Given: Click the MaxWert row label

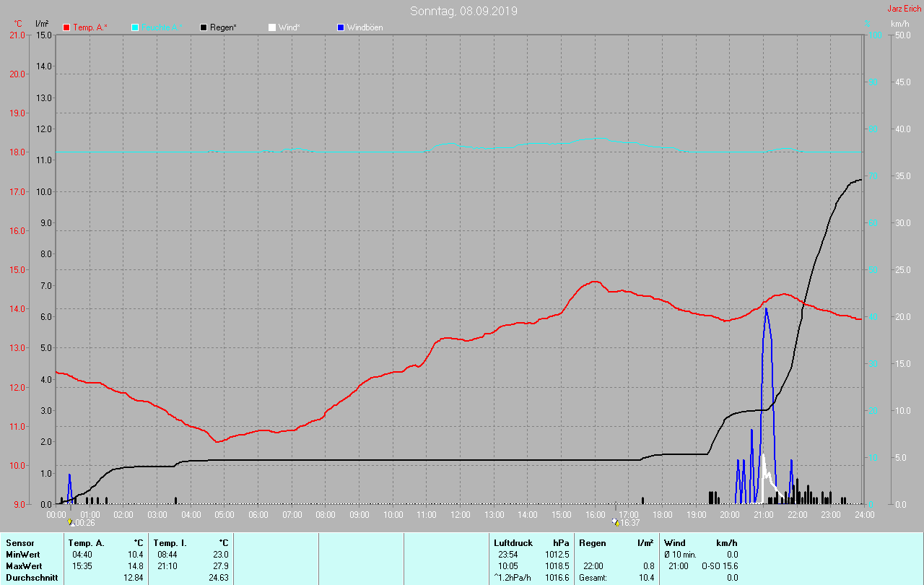Looking at the screenshot, I should pos(22,565).
